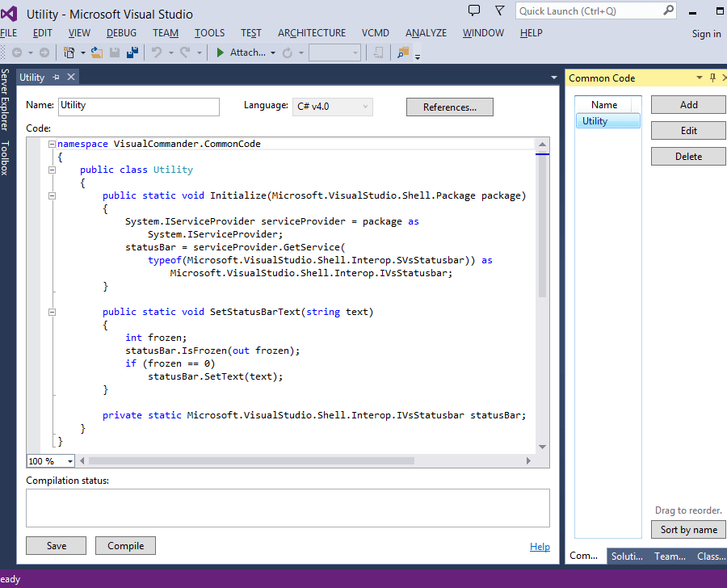Collapse the Initialize method code region
The image size is (727, 588).
tap(52, 195)
